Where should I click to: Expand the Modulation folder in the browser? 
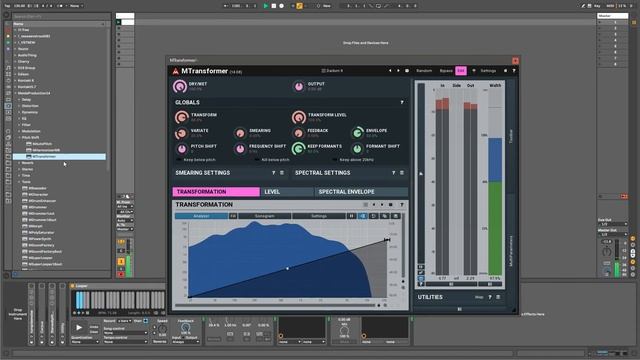click(x=19, y=131)
